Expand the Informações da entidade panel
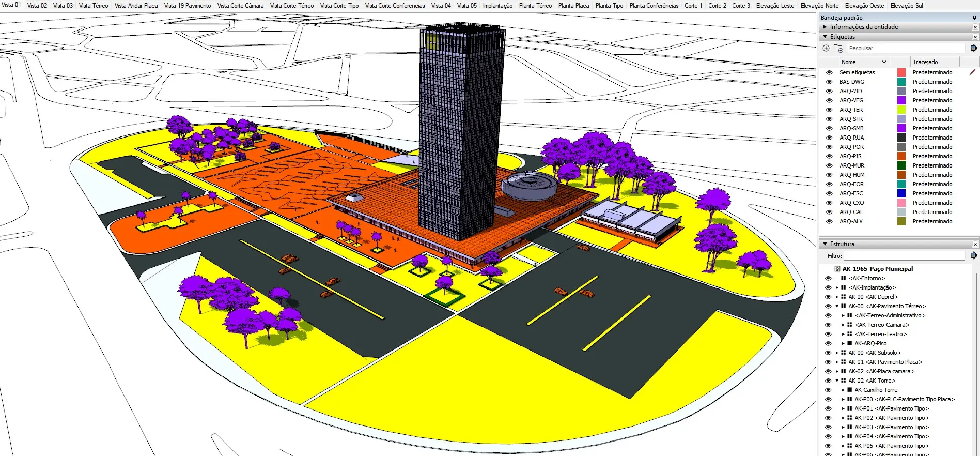Image resolution: width=980 pixels, height=456 pixels. coord(825,27)
